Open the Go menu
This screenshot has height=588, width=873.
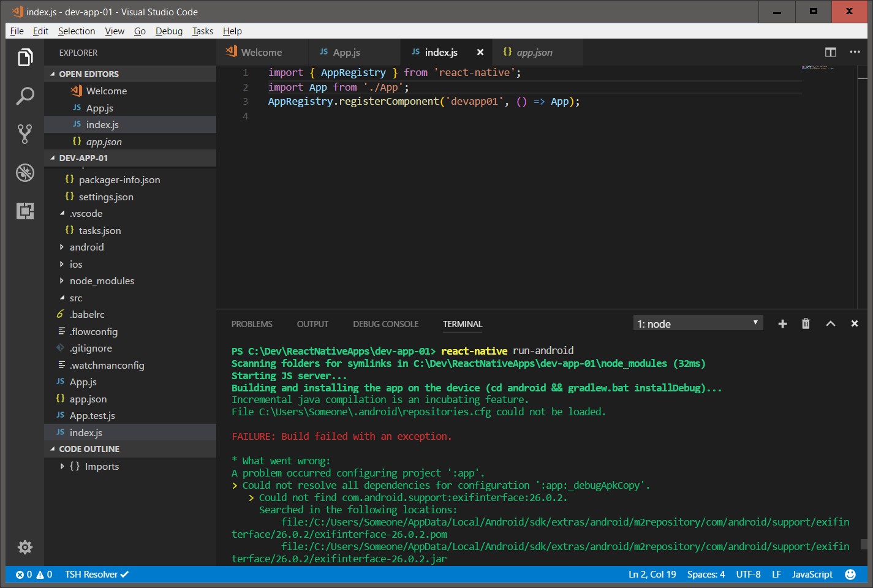(x=140, y=31)
